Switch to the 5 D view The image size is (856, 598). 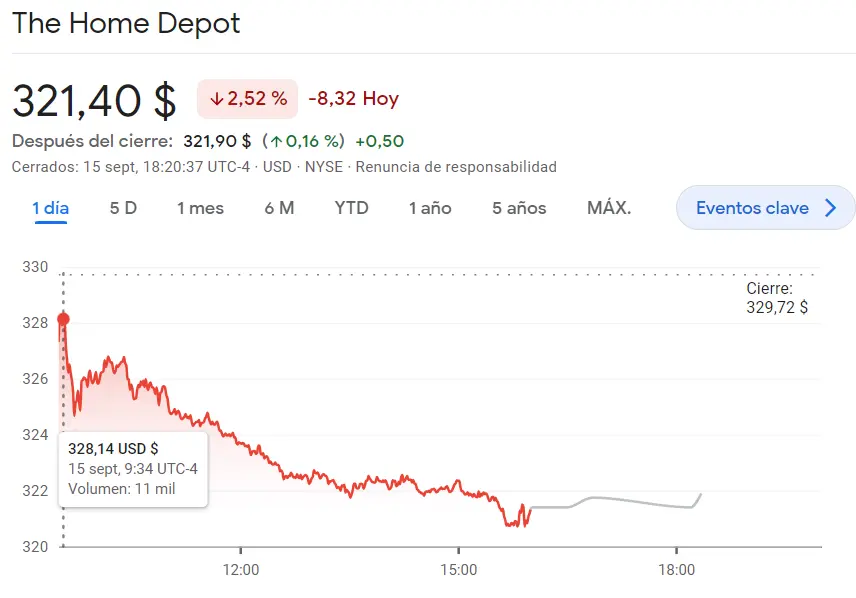coord(122,208)
